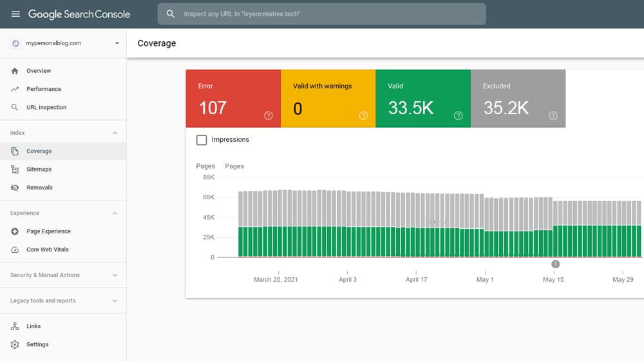Viewport: 644px width, 361px height.
Task: Open the Removals tool
Action: coord(63,188)
